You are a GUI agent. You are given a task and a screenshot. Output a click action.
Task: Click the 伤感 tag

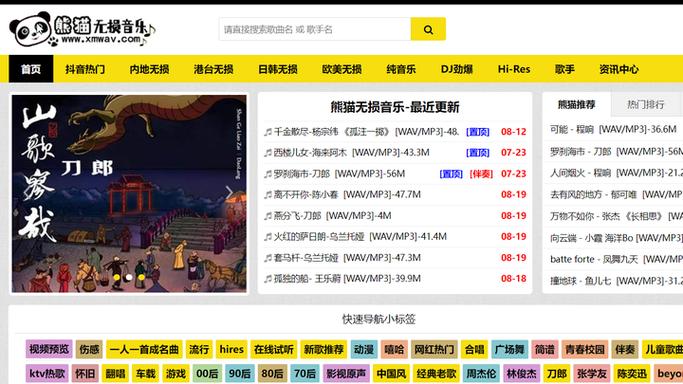(89, 349)
